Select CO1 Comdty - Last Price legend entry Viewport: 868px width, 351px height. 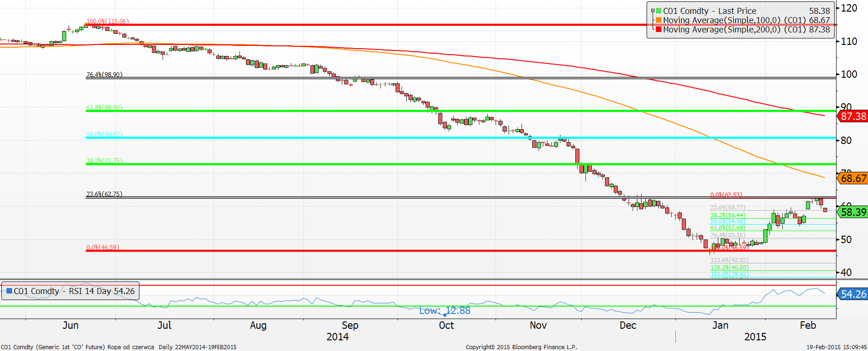coord(710,11)
